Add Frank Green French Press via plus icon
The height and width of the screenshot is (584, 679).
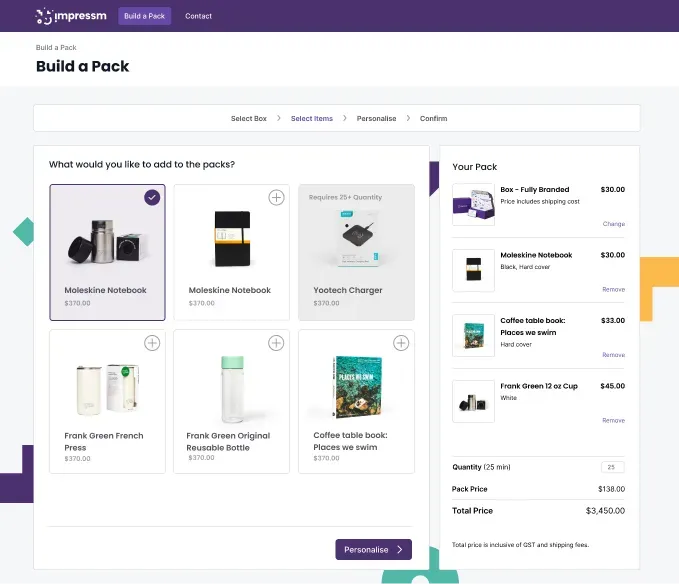pyautogui.click(x=152, y=343)
